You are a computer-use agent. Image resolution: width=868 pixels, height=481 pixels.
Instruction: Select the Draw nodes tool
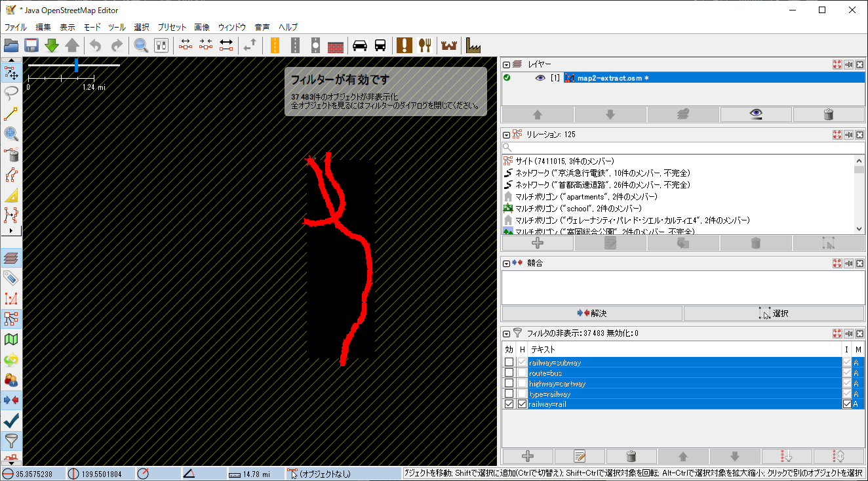11,114
